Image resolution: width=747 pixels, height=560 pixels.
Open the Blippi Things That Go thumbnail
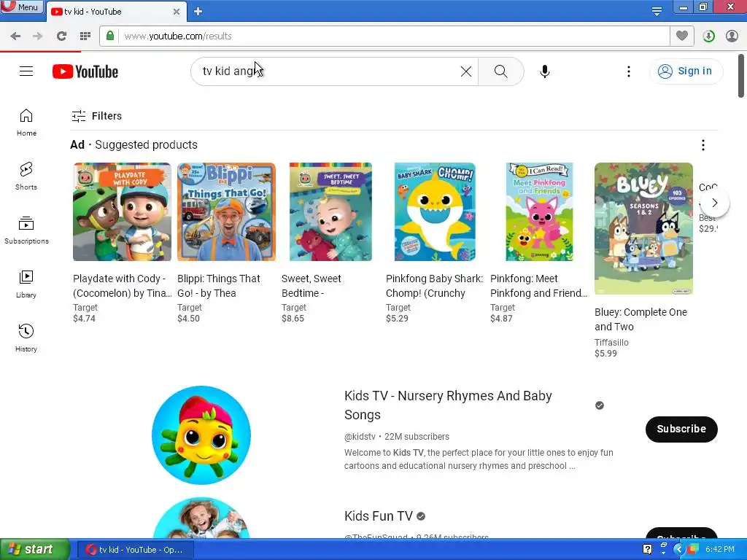226,212
